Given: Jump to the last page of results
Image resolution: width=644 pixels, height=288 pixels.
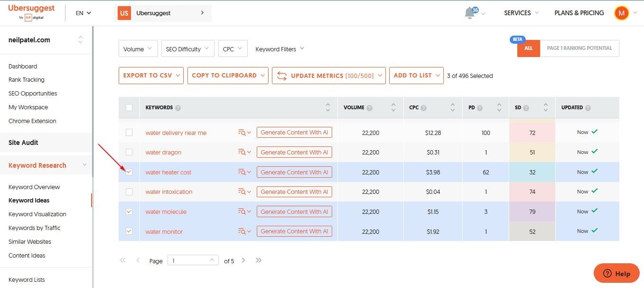Looking at the screenshot, I should click(259, 260).
